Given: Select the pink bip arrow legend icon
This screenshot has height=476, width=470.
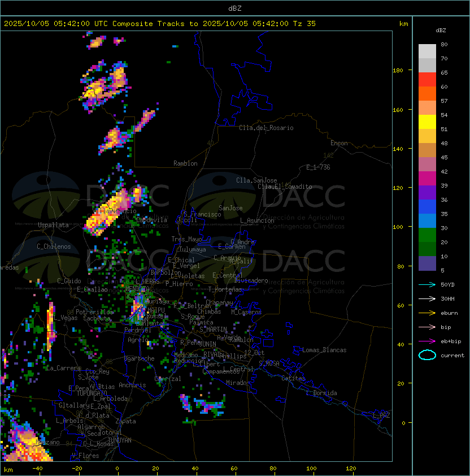Looking at the screenshot, I should click(x=427, y=327).
